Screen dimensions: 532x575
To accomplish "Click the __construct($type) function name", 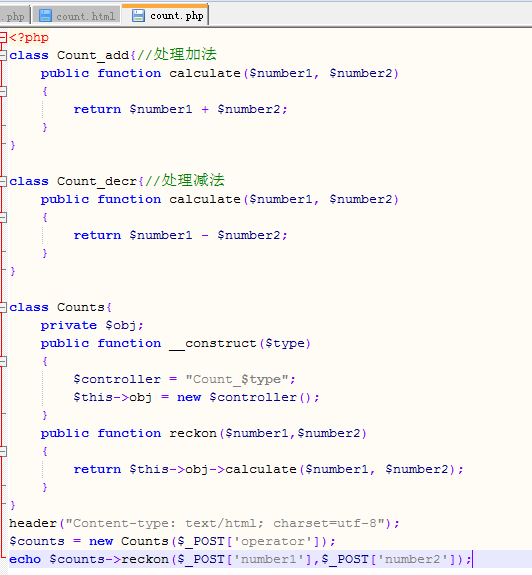I will (240, 344).
